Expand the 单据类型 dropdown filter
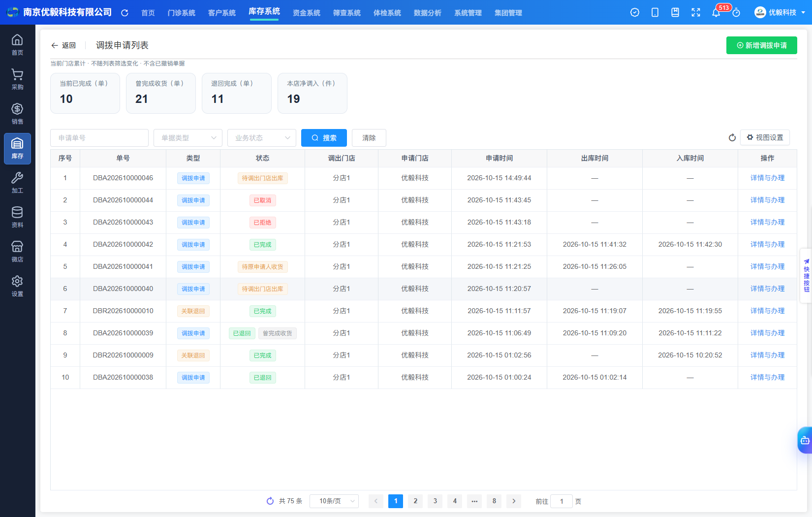Viewport: 812px width, 517px height. [x=188, y=138]
